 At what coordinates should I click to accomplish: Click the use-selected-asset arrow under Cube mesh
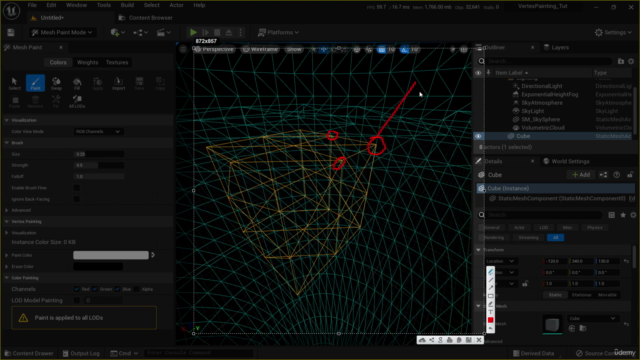[572, 329]
